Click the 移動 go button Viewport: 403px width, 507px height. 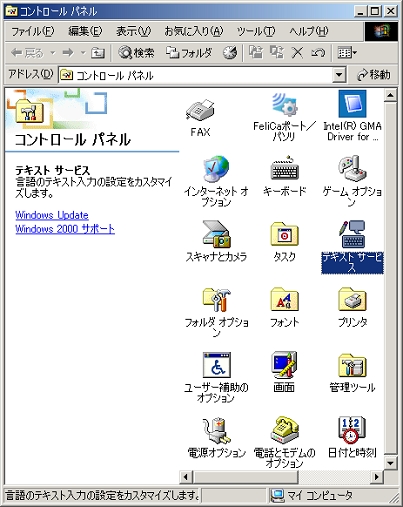click(x=373, y=75)
